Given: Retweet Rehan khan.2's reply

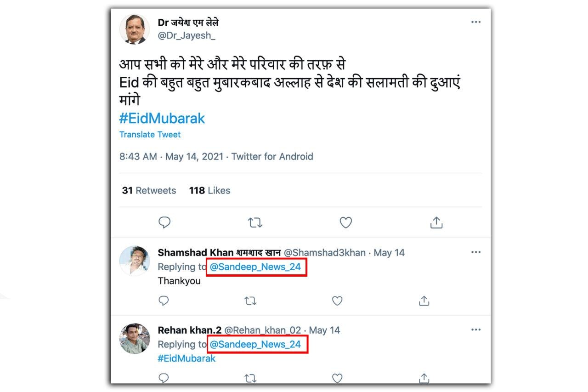Looking at the screenshot, I should (250, 378).
